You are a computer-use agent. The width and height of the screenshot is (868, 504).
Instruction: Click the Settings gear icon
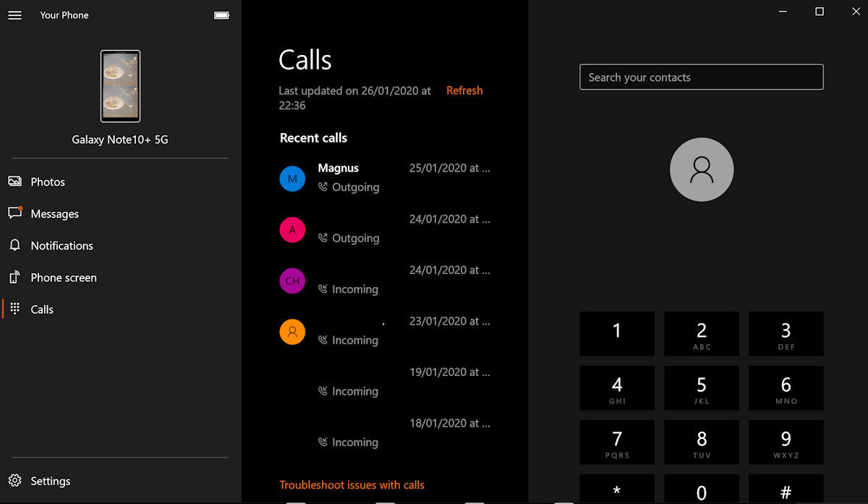point(14,481)
